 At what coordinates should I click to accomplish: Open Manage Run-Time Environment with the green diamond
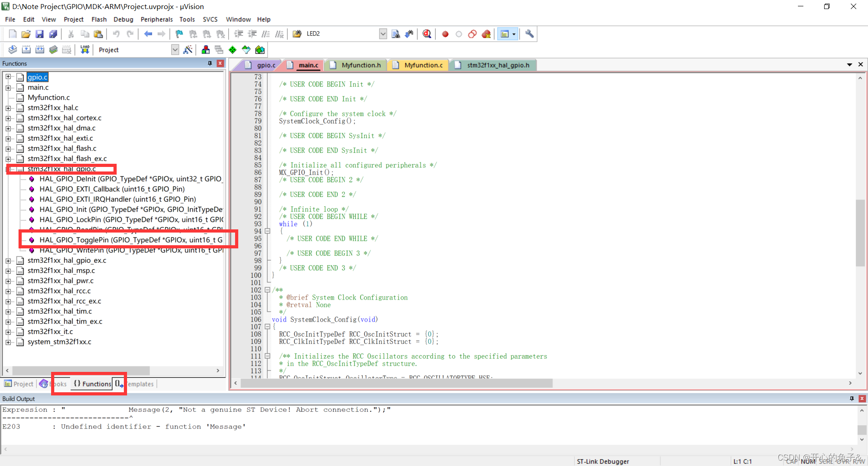232,50
